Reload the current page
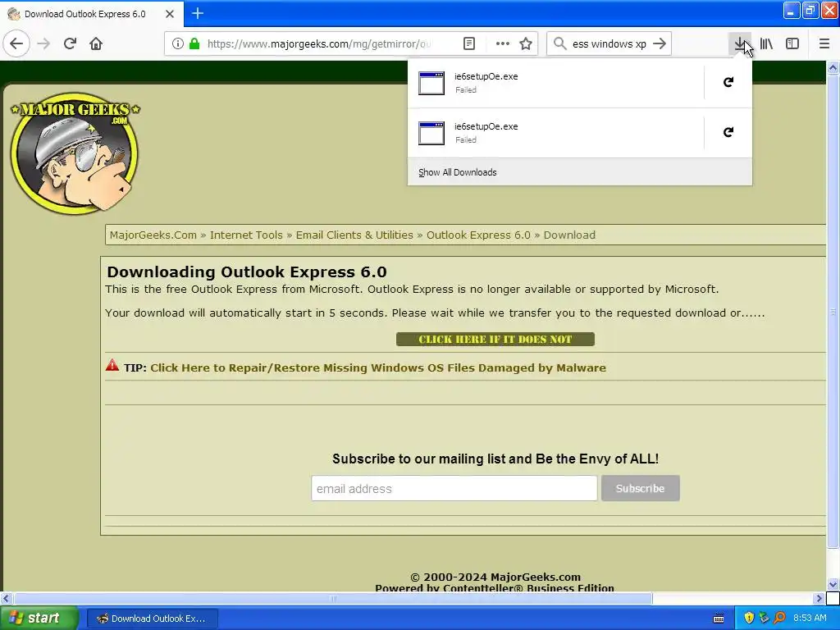 70,44
